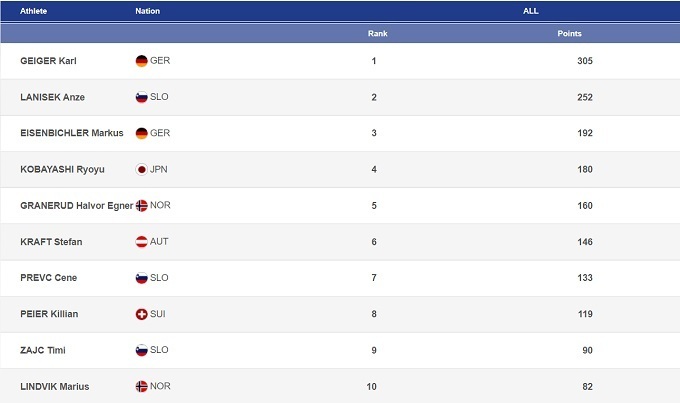Click the Japanese flag beside Ryoyu Kobayashi
Viewport: 680px width, 403px height.
click(141, 169)
